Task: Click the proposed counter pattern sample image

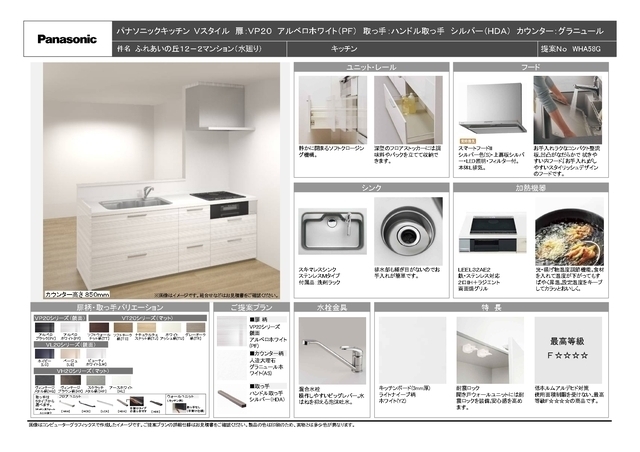Action: [232, 365]
